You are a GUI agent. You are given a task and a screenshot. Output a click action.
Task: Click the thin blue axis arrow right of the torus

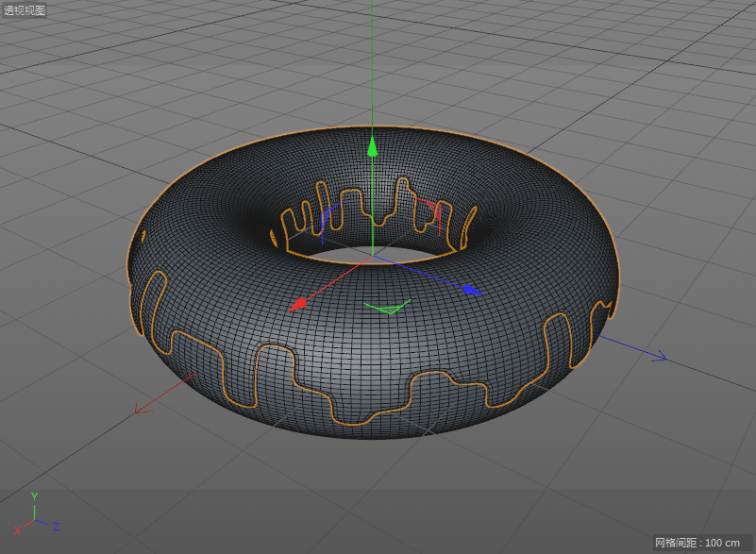[659, 357]
